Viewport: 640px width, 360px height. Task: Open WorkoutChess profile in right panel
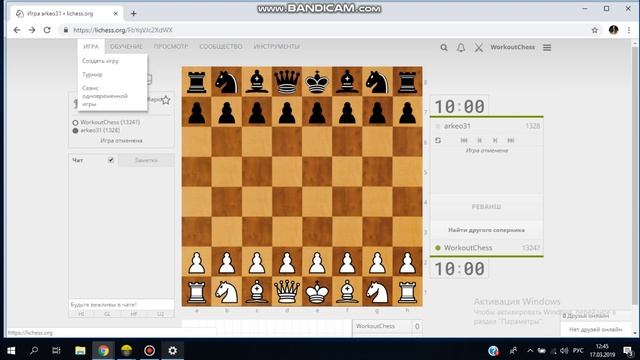coord(468,248)
